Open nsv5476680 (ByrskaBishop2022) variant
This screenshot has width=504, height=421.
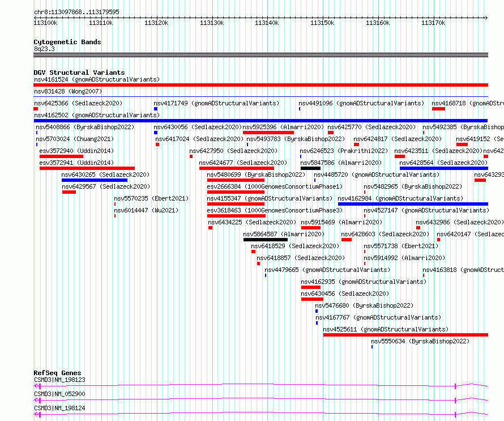point(364,305)
